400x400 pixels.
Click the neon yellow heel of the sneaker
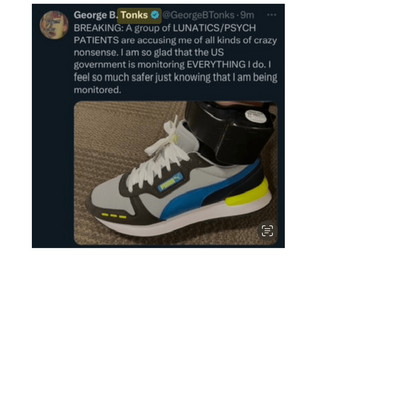pos(248,195)
